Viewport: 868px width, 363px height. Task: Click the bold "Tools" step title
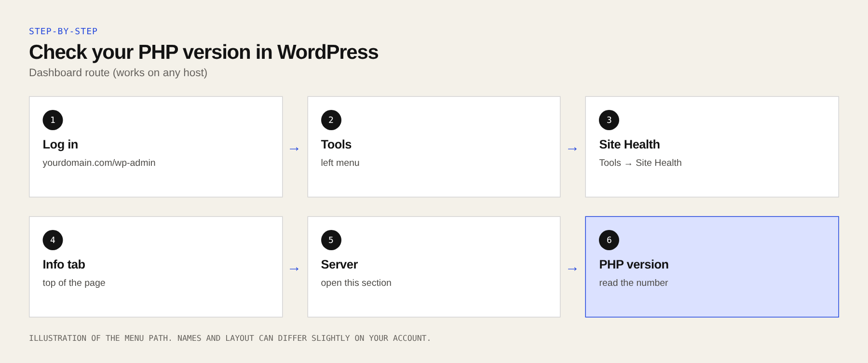click(x=336, y=145)
